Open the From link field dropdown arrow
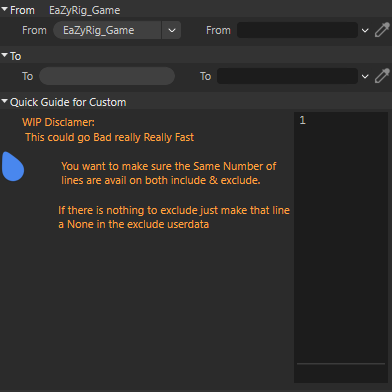 [365, 31]
